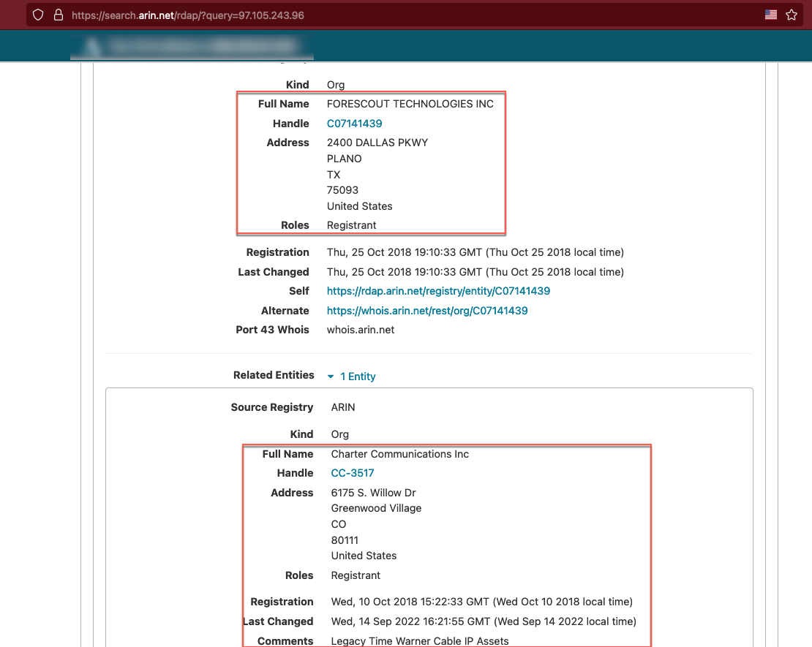Click the Related Entities label
812x647 pixels.
(x=274, y=375)
